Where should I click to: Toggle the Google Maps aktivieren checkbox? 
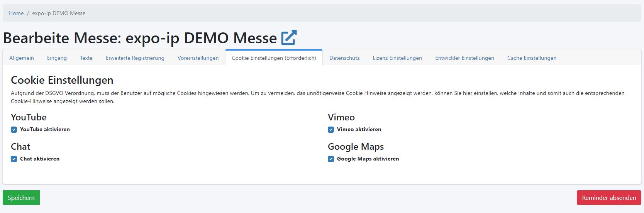point(331,159)
